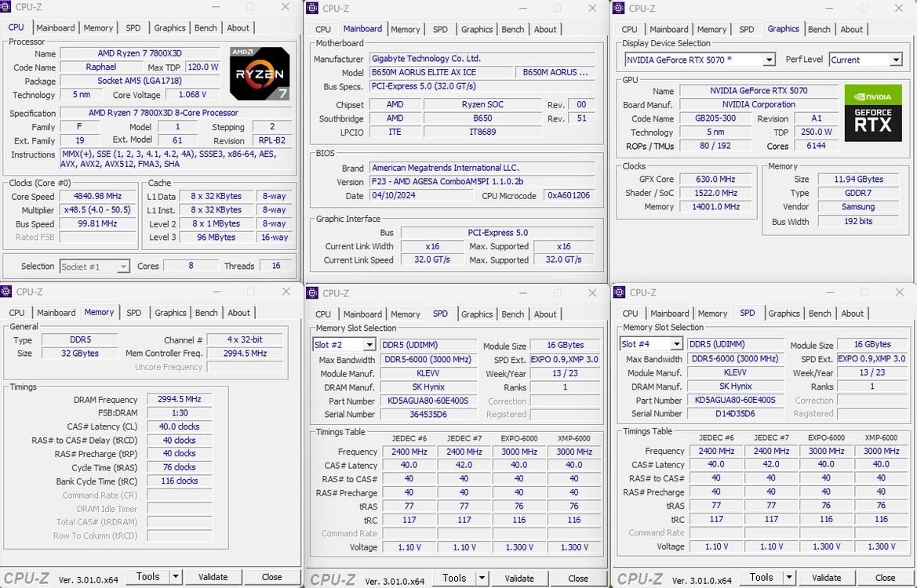The image size is (917, 588).
Task: Open the Socket #1 selection dropdown
Action: [x=94, y=267]
